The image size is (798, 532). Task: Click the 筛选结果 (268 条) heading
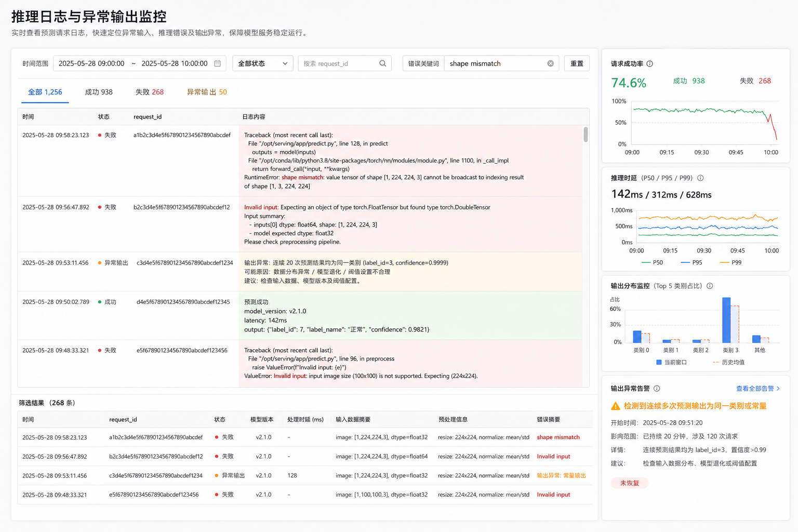pos(47,403)
